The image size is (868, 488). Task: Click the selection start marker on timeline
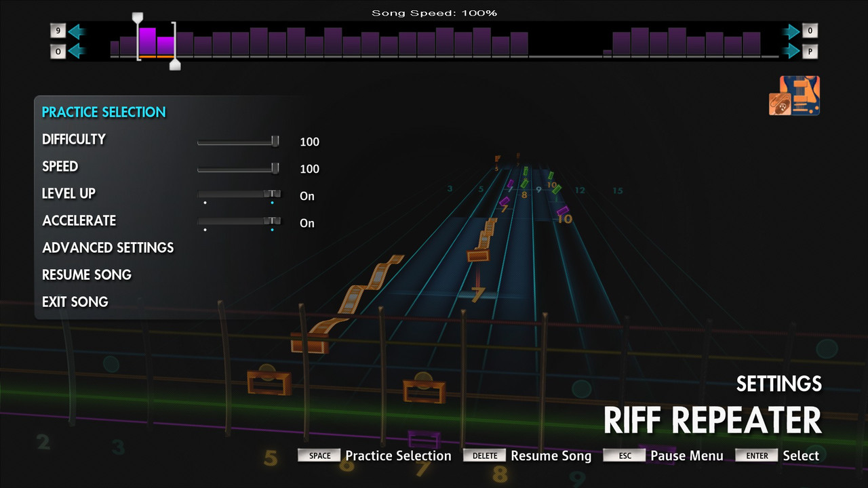[138, 17]
